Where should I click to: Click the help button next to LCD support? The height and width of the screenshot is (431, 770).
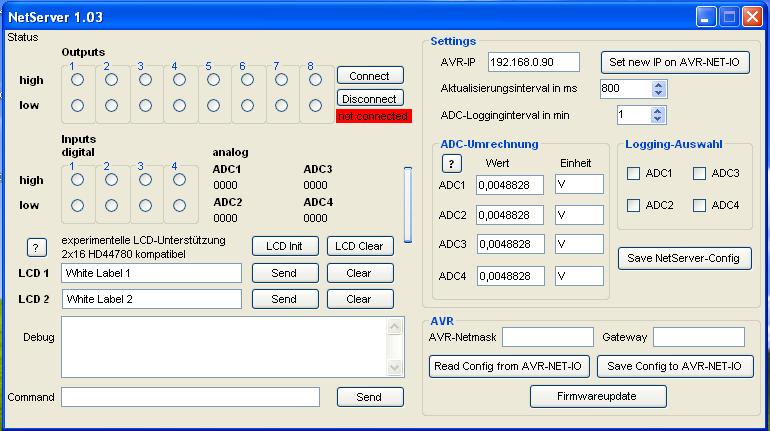36,247
